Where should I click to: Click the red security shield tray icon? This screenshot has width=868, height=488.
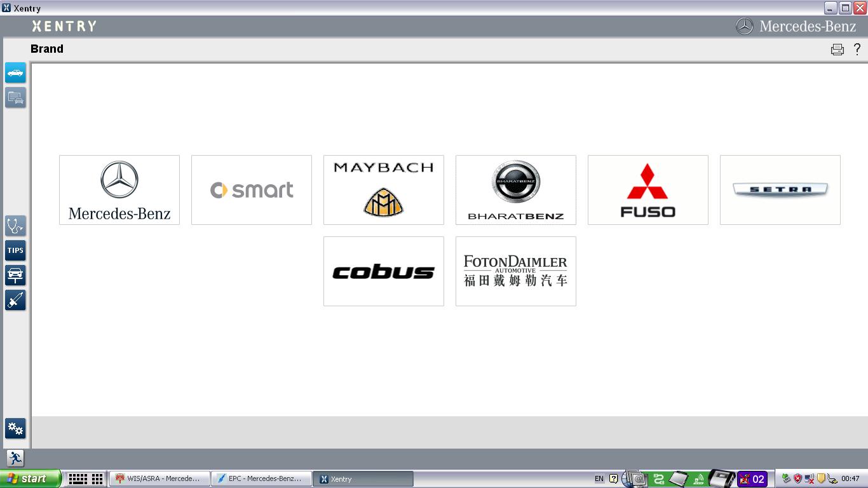pyautogui.click(x=798, y=479)
